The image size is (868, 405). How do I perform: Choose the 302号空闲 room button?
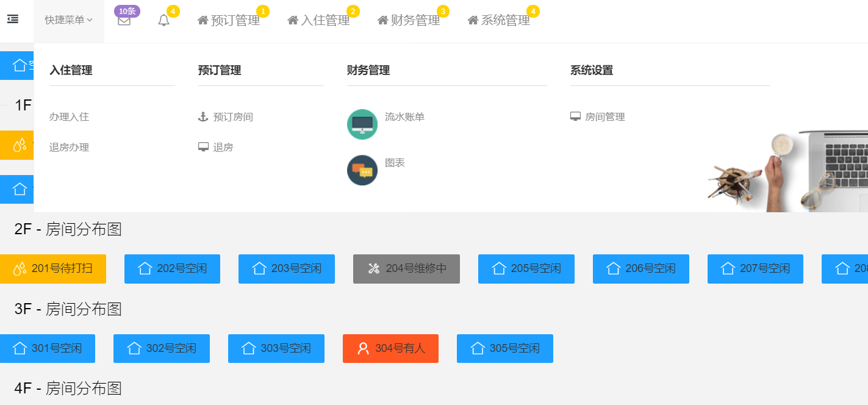(162, 348)
